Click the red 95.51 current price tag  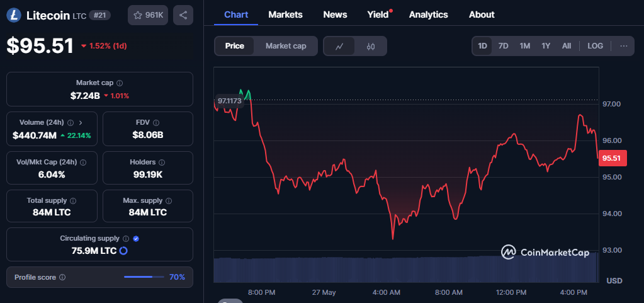[x=613, y=158]
